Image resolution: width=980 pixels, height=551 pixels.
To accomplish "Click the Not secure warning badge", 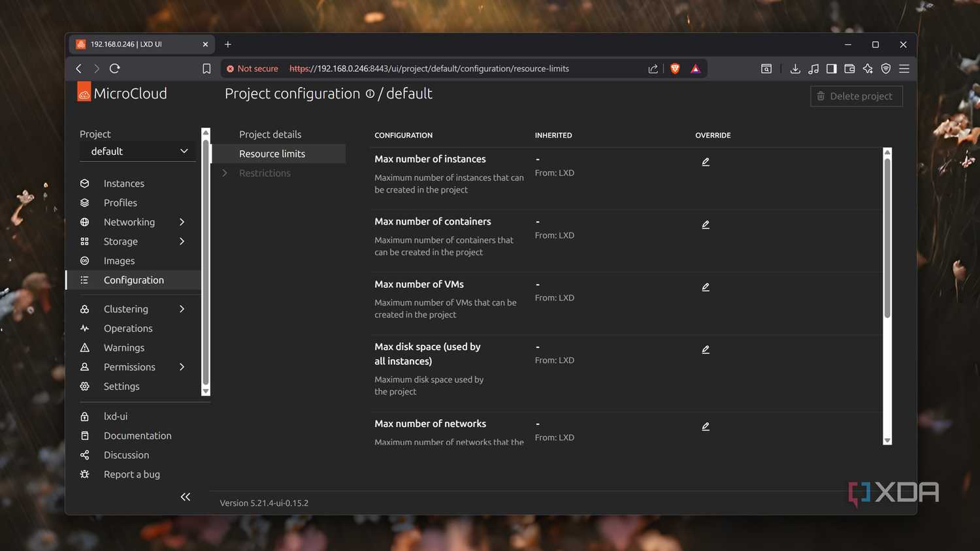I will click(x=252, y=69).
